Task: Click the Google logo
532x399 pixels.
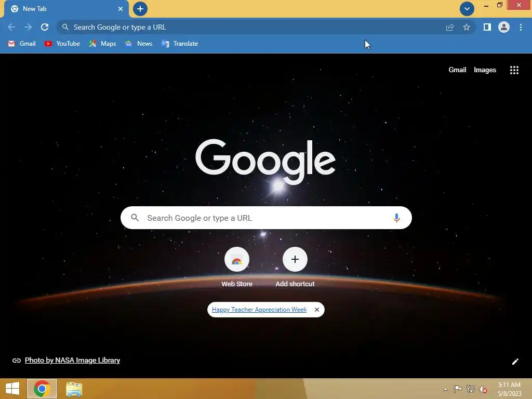Action: [x=265, y=161]
